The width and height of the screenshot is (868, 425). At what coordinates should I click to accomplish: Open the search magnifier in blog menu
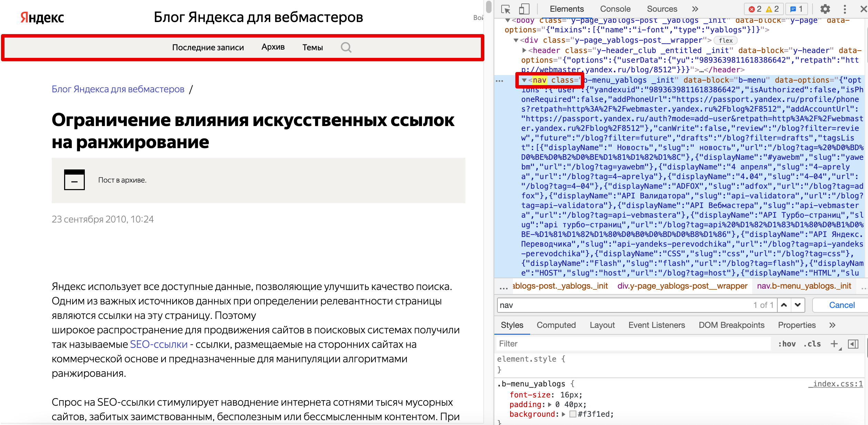(346, 47)
